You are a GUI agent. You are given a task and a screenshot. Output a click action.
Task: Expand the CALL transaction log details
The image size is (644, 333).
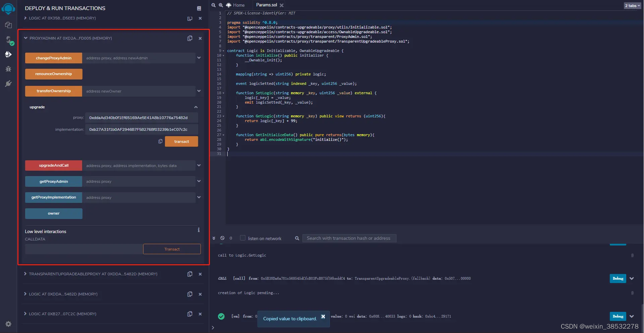(x=632, y=279)
